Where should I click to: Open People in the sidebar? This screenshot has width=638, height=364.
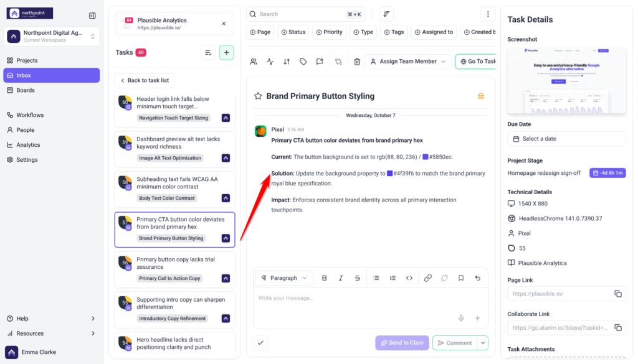[x=52, y=130]
